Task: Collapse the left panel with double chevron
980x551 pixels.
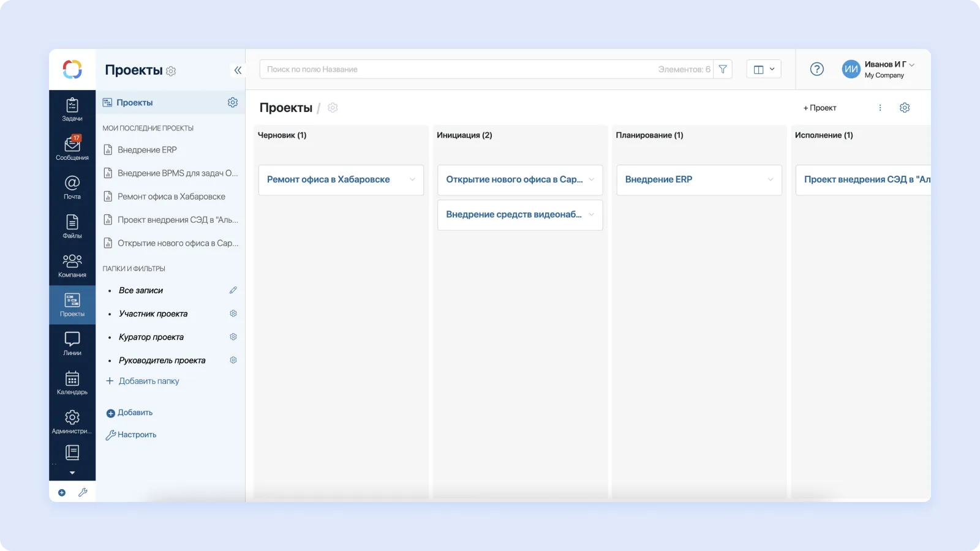Action: tap(238, 70)
